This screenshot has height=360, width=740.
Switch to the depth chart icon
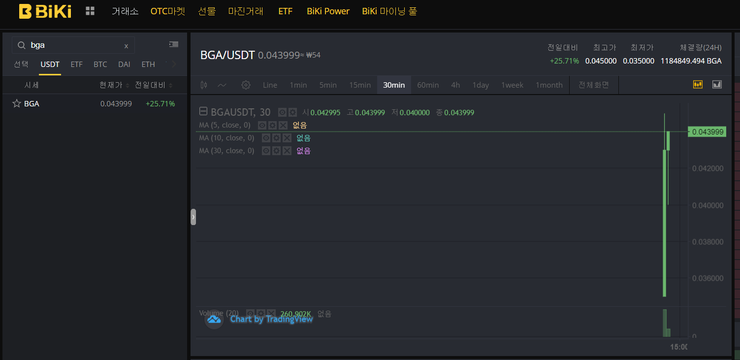tap(717, 84)
